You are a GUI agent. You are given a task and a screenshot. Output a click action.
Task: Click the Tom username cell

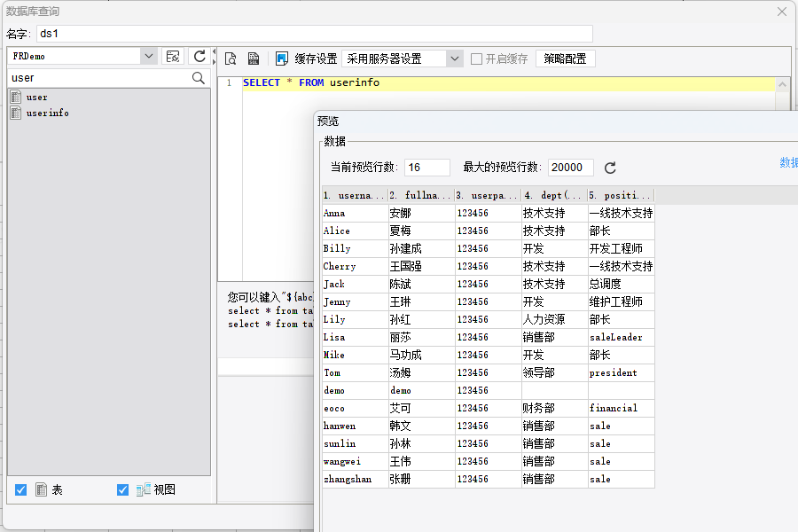point(356,372)
